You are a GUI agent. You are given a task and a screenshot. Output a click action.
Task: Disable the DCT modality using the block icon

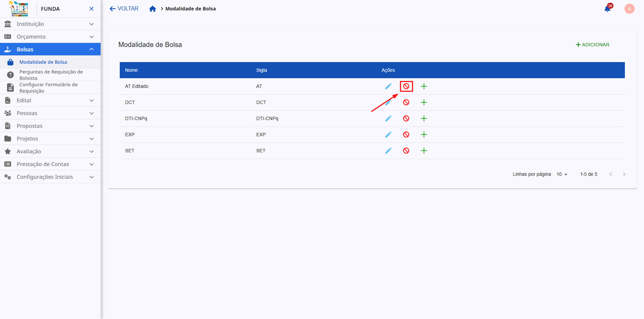pyautogui.click(x=406, y=102)
